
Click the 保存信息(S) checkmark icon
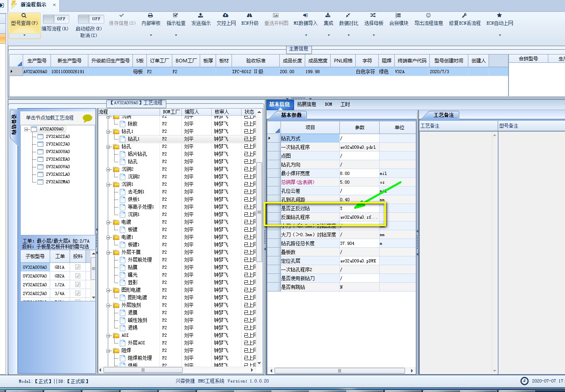pos(122,16)
